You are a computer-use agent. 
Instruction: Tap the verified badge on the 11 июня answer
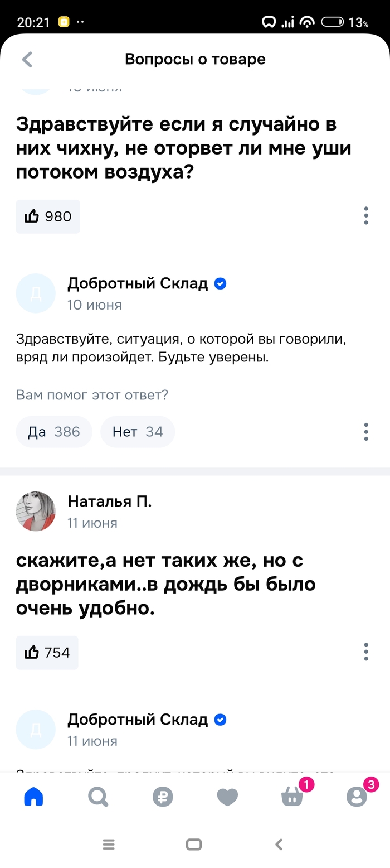pyautogui.click(x=221, y=720)
